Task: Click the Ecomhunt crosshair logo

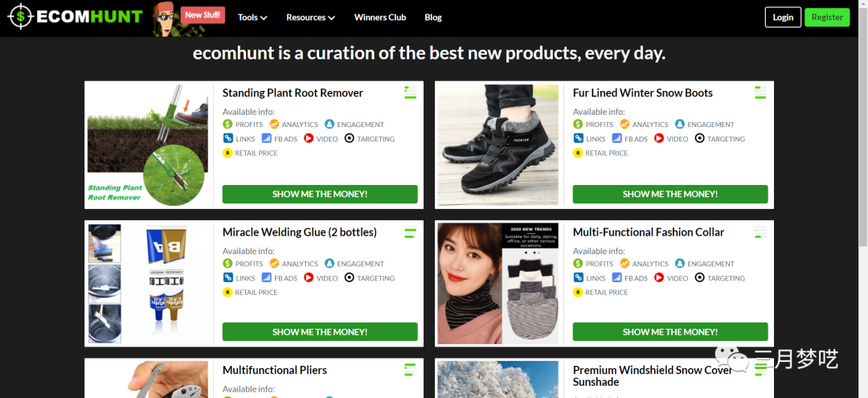Action: click(20, 17)
